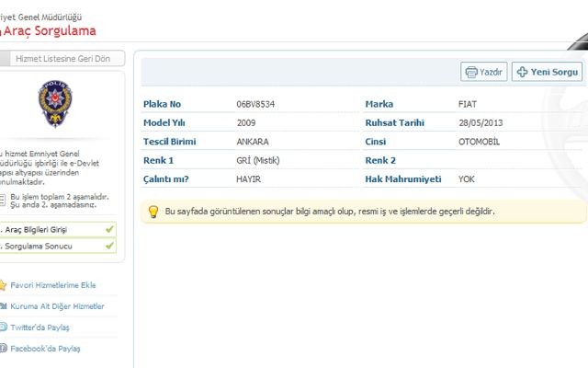Click the Facebook share icon
The width and height of the screenshot is (588, 368).
3,349
